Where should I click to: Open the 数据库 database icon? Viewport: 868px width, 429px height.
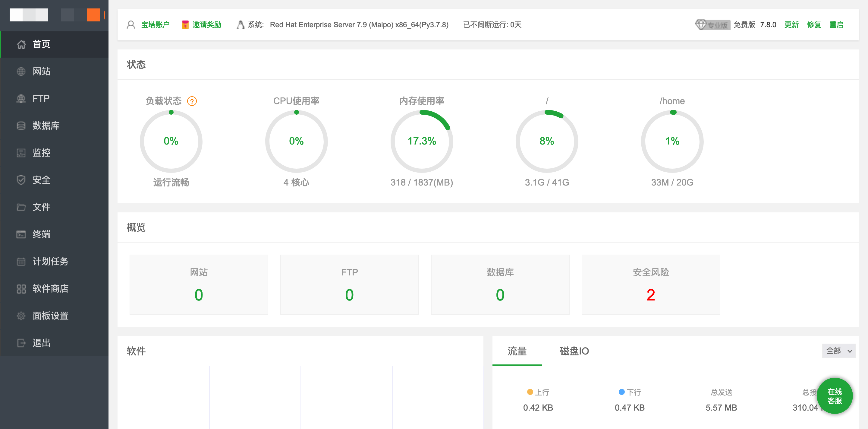[x=21, y=126]
